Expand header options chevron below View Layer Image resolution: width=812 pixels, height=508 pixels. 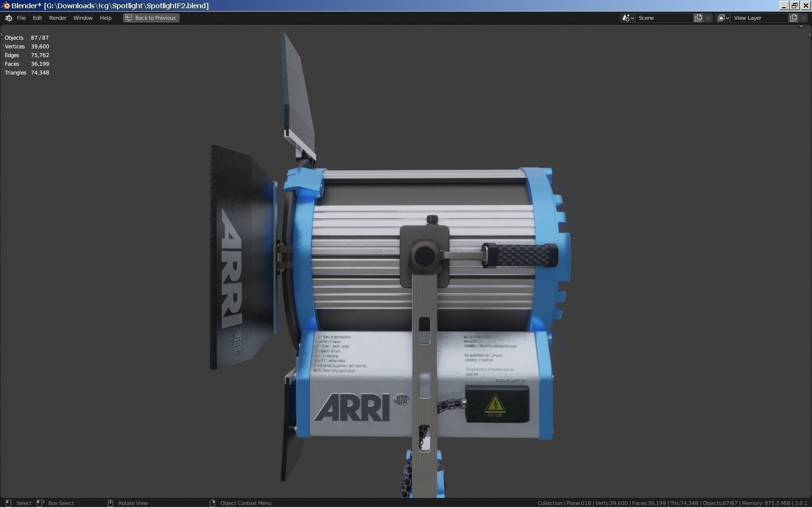click(x=801, y=26)
